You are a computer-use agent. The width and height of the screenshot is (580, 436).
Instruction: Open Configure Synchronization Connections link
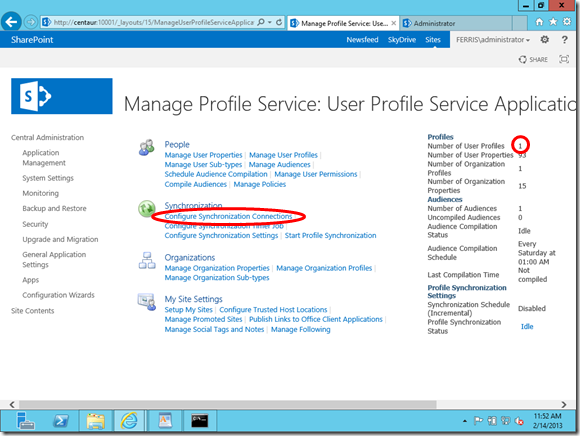pos(228,216)
